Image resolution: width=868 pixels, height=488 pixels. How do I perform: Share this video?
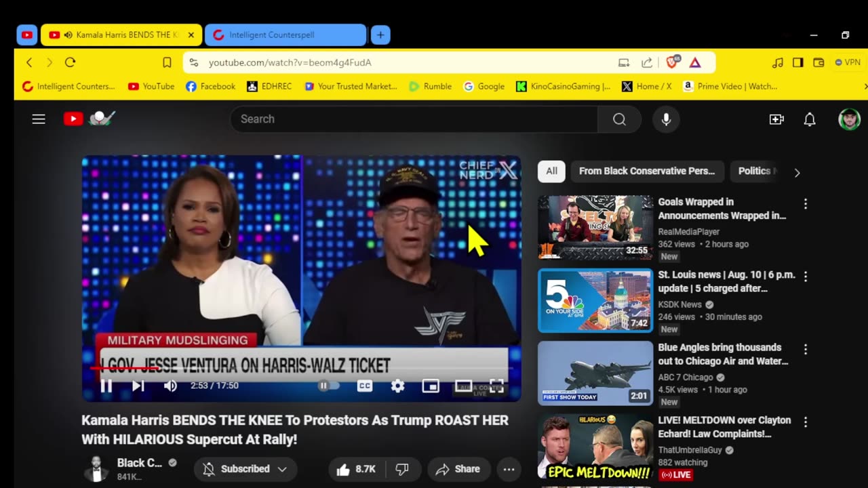[x=458, y=469]
